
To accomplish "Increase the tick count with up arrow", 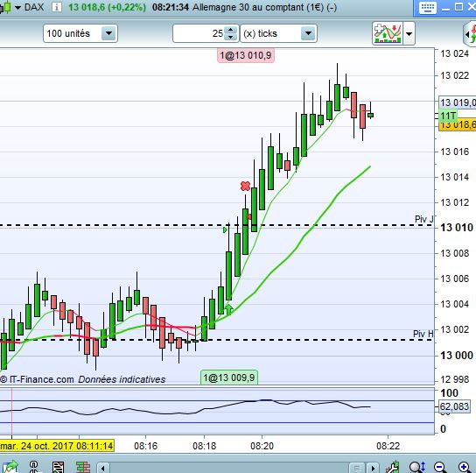I will 231,30.
